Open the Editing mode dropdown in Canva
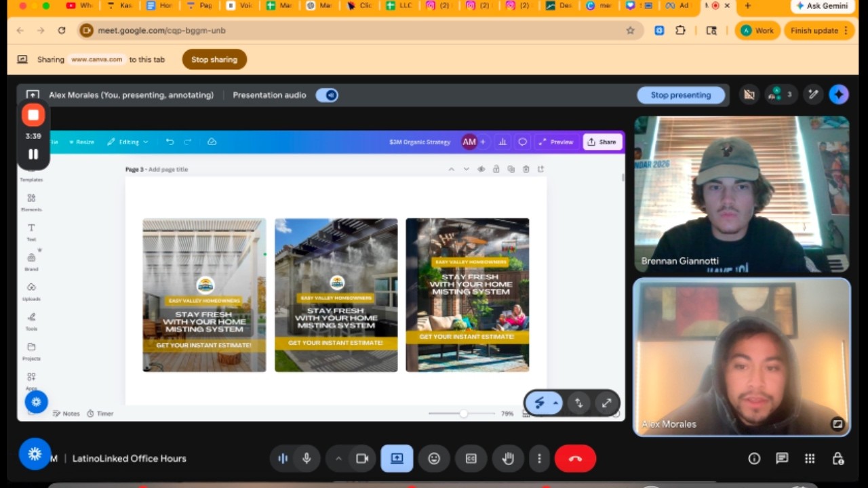Viewport: 868px width, 488px height. [x=127, y=142]
